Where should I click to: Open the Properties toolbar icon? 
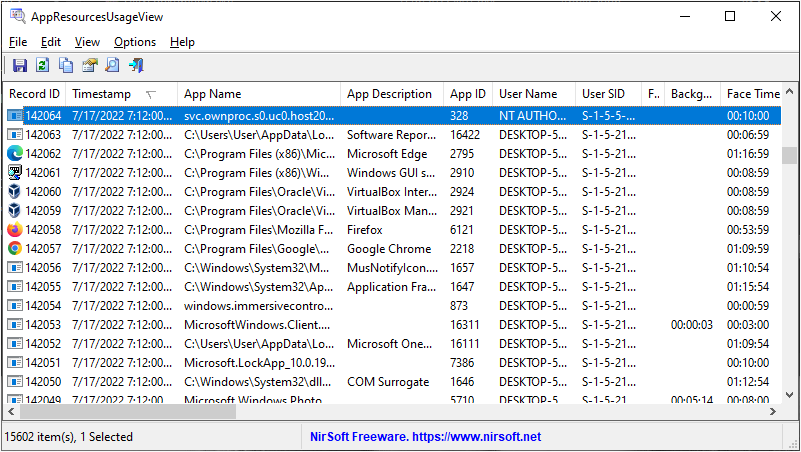[x=89, y=65]
